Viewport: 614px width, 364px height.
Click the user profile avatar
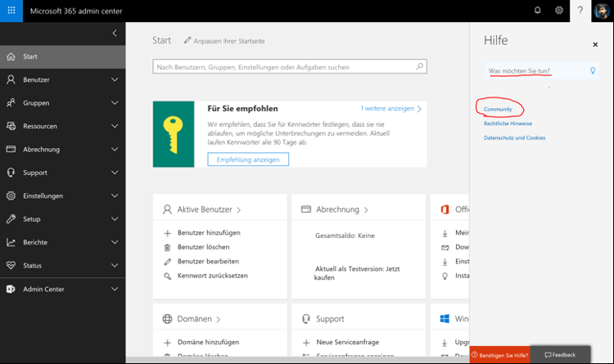pos(601,11)
